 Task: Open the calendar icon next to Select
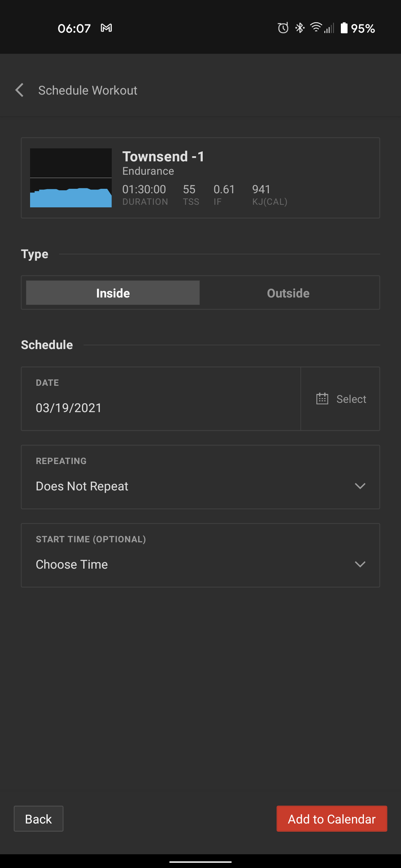[x=322, y=399]
